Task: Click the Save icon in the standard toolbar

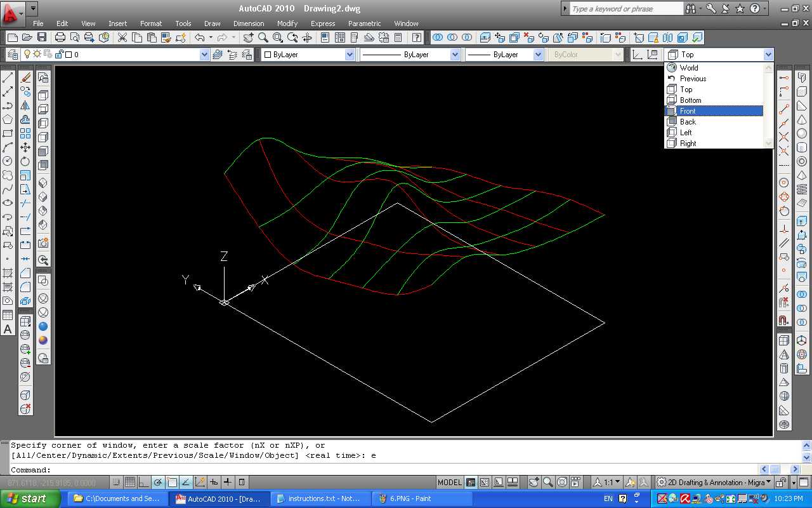Action: [42, 37]
